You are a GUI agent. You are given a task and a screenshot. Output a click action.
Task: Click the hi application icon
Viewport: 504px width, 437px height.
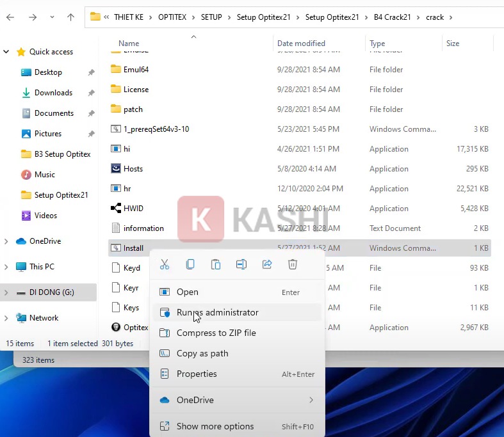click(116, 148)
